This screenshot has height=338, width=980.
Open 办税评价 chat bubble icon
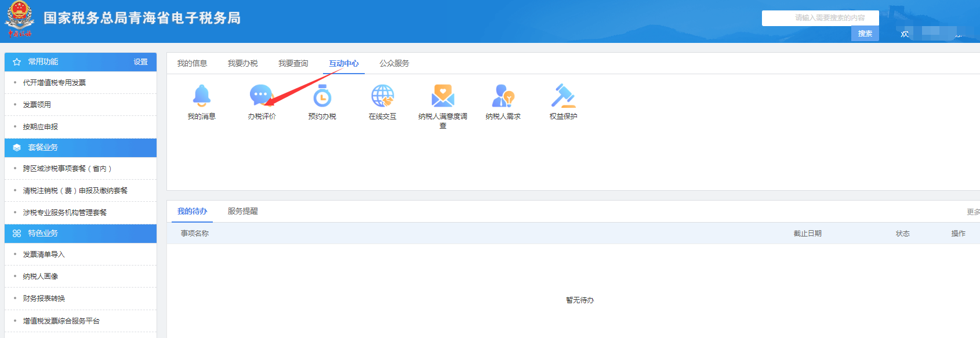tap(262, 96)
